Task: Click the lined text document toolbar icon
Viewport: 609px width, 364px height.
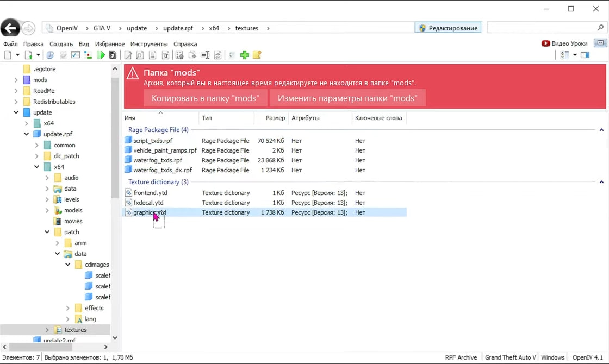Action: point(153,55)
